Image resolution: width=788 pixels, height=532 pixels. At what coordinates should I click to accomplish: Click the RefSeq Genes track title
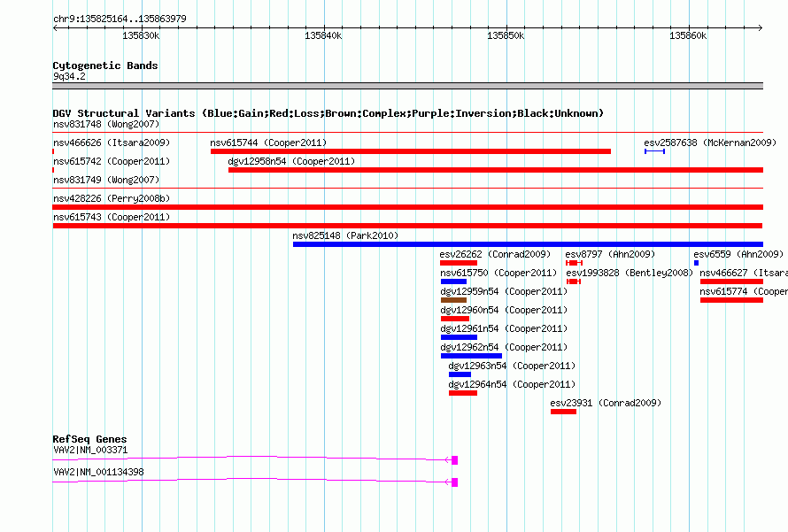[x=89, y=439]
